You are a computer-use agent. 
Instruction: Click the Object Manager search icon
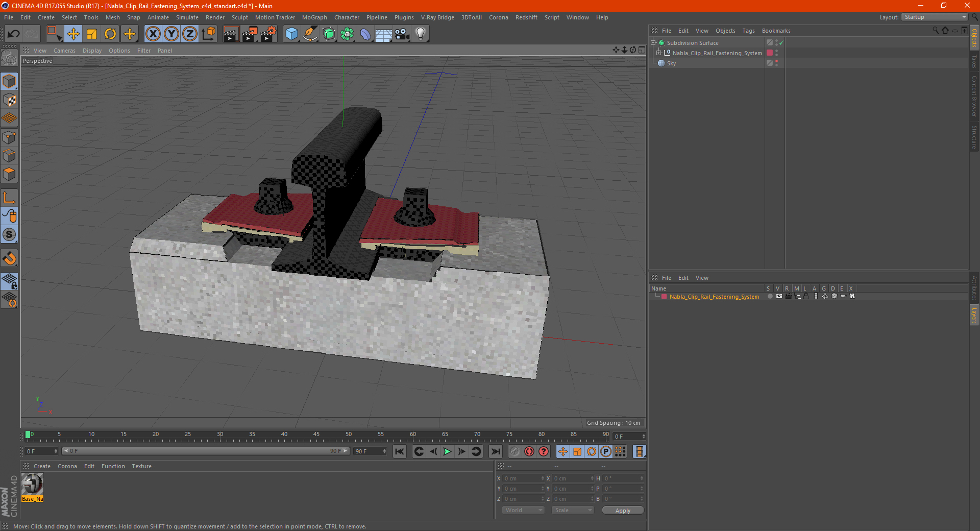pyautogui.click(x=936, y=31)
